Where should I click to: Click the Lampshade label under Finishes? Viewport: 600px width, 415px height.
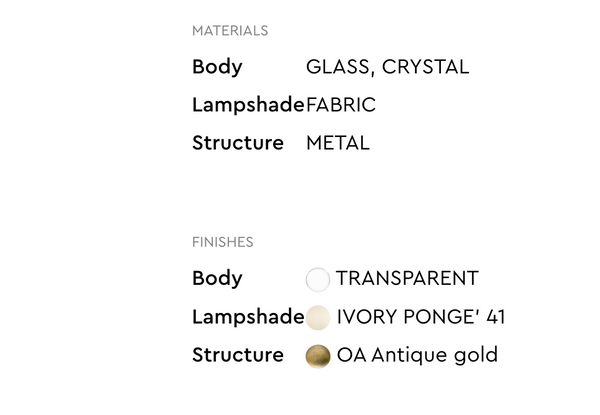coord(248,317)
